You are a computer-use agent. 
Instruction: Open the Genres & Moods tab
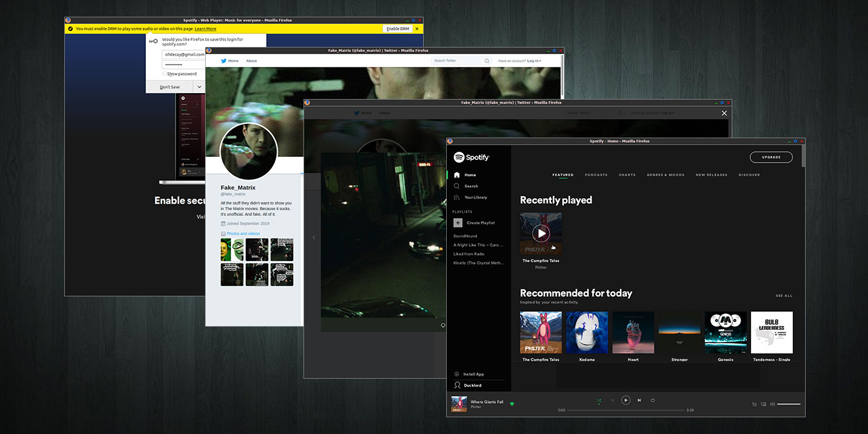[x=665, y=175]
